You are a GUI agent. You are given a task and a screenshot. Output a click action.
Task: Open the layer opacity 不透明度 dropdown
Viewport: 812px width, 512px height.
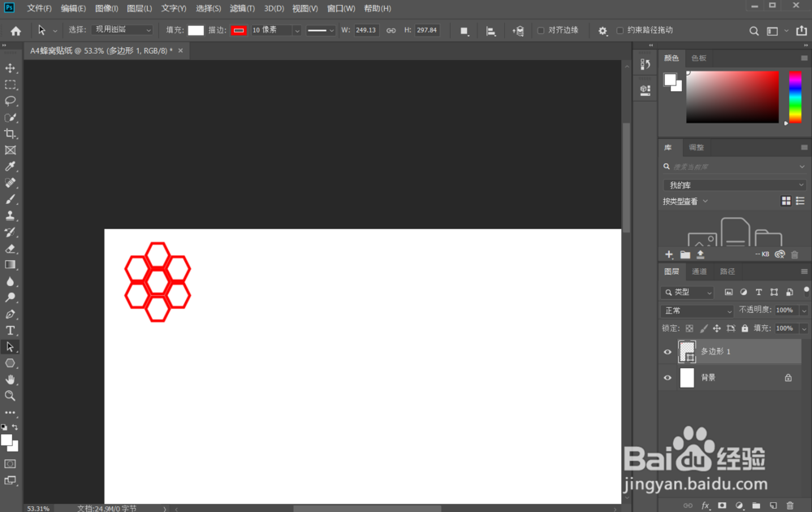804,310
